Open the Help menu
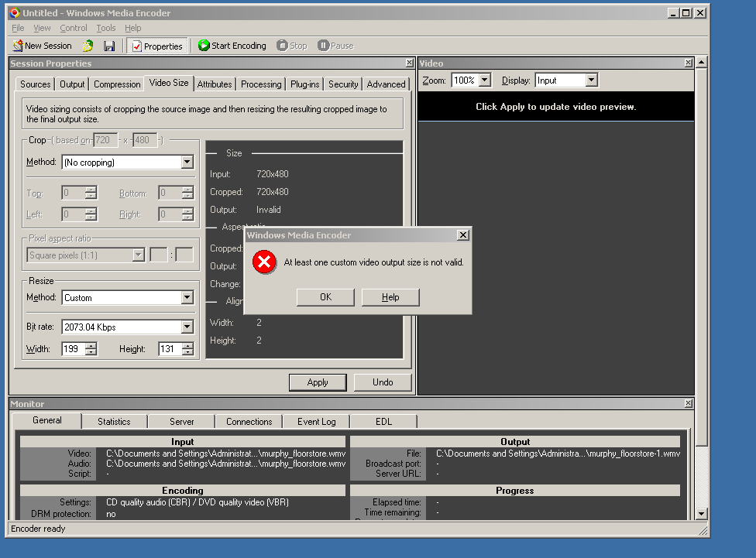The image size is (756, 558). click(x=133, y=28)
